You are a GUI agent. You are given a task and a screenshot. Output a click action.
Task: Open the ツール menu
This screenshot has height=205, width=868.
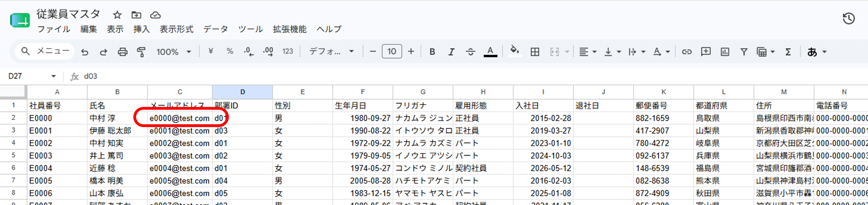(250, 29)
